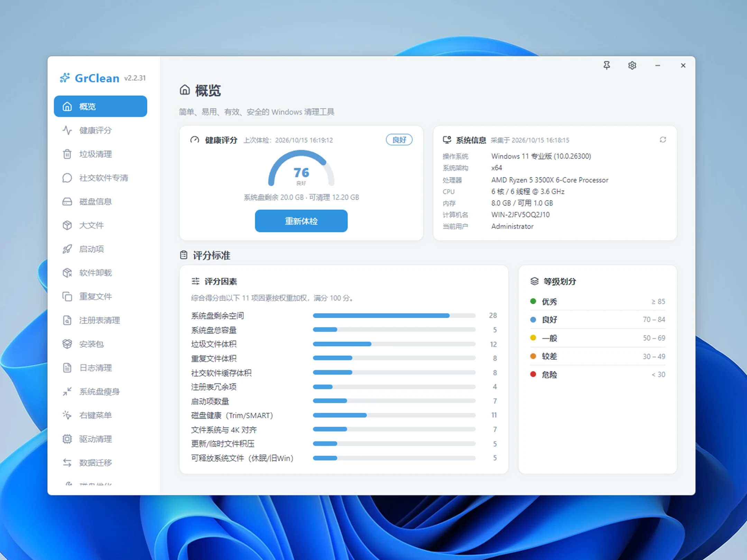Select 概览 in the sidebar
The image size is (747, 560).
[x=100, y=106]
